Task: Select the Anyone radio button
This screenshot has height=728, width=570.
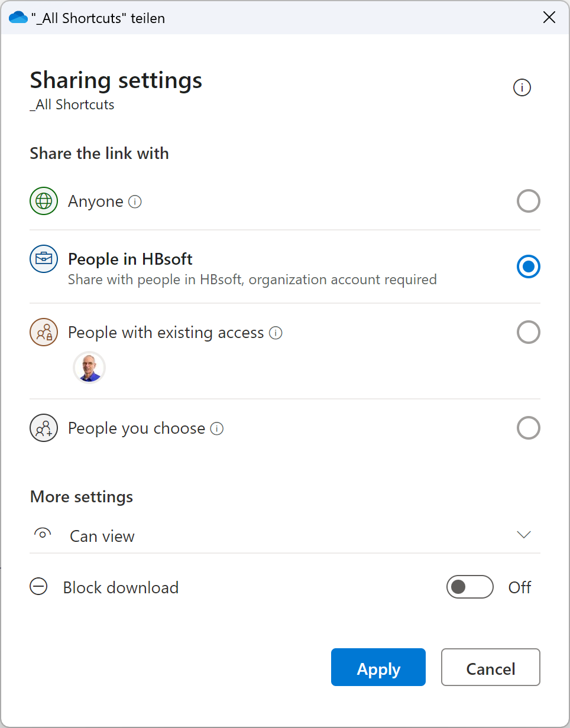Action: pos(528,201)
